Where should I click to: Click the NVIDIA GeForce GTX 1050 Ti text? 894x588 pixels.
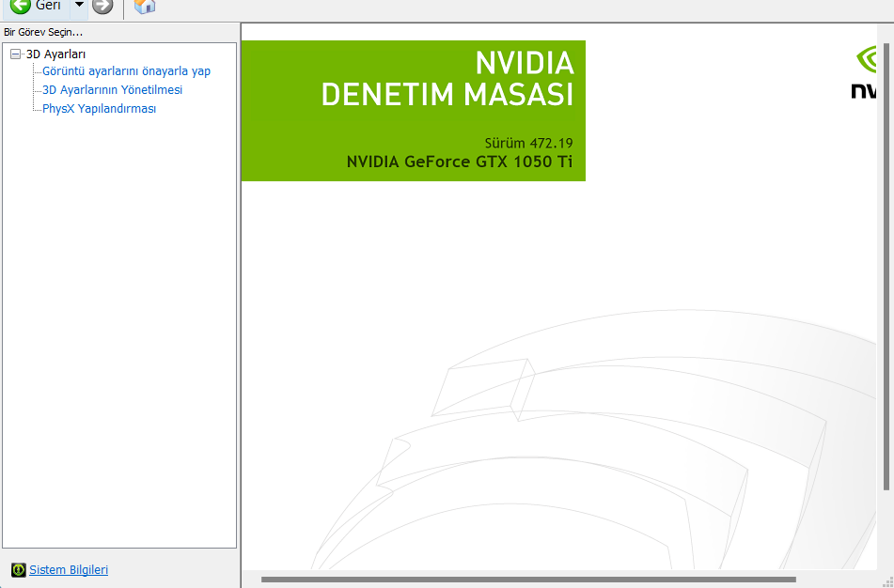point(460,162)
